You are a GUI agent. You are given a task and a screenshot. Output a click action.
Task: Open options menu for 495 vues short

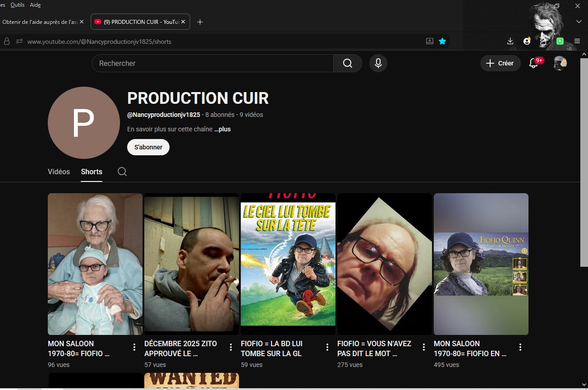point(520,347)
